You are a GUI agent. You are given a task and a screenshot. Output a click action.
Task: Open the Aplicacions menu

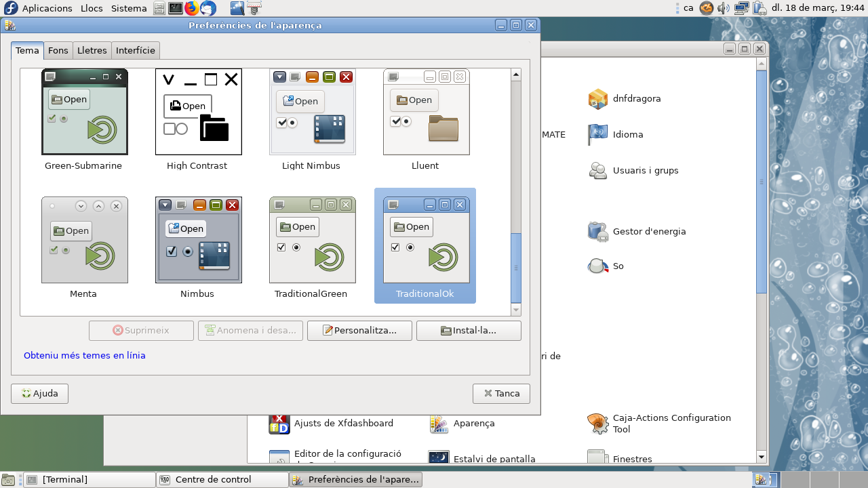(47, 8)
